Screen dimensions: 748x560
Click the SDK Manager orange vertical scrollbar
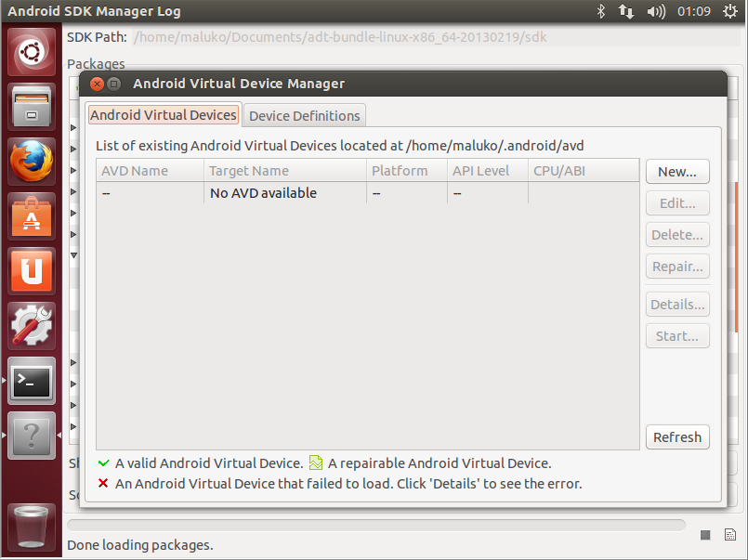737,257
